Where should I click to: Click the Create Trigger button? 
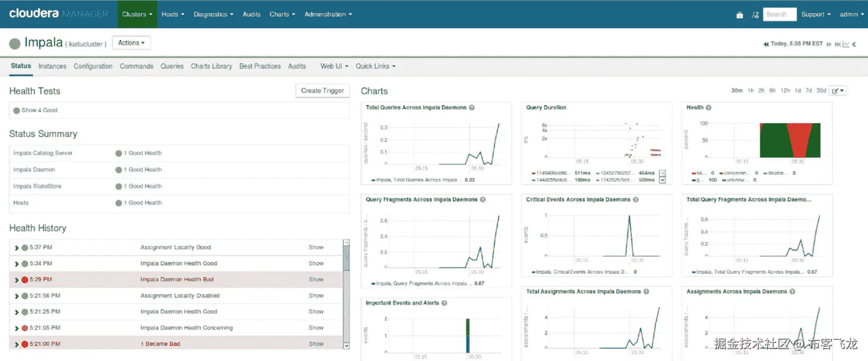click(323, 91)
